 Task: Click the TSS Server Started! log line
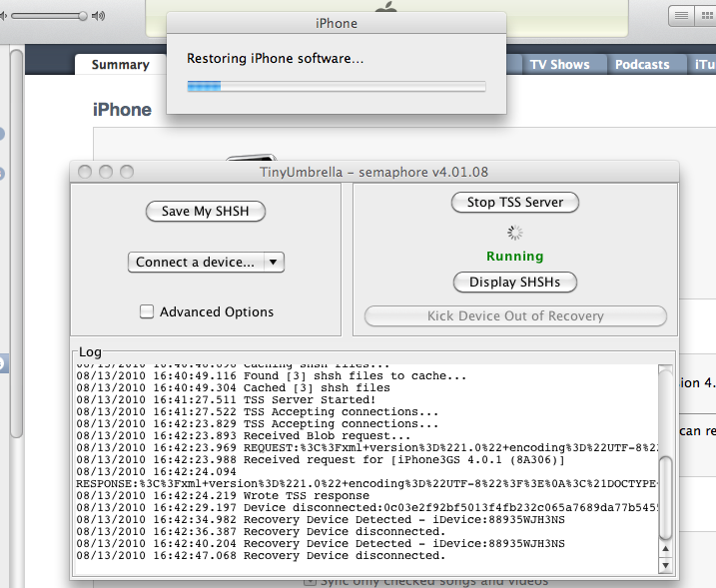click(226, 400)
